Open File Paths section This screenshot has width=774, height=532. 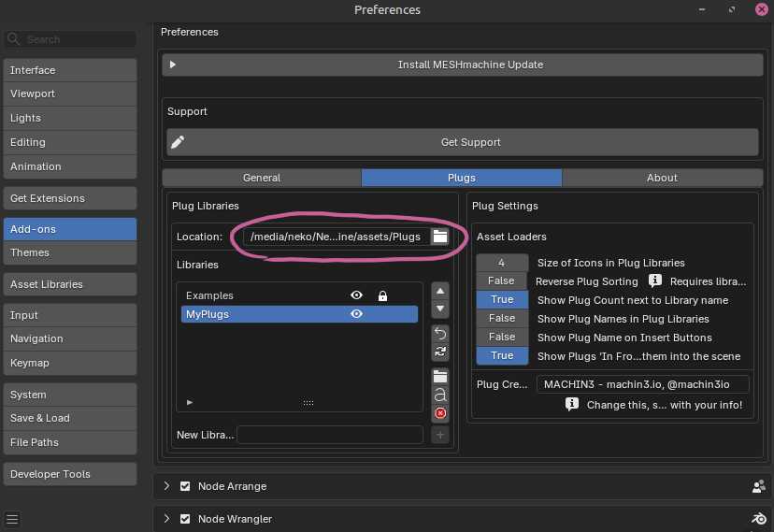point(70,442)
